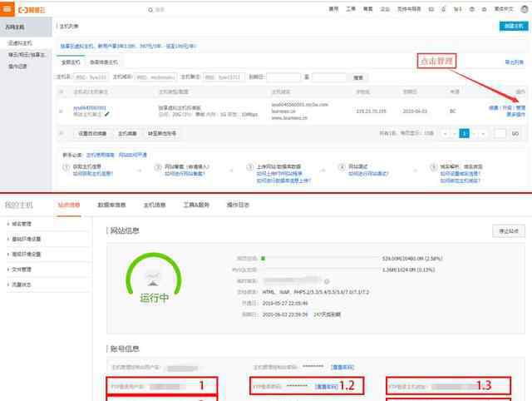Tick the checkbox on the host row
The height and width of the screenshot is (401, 532).
pos(61,110)
